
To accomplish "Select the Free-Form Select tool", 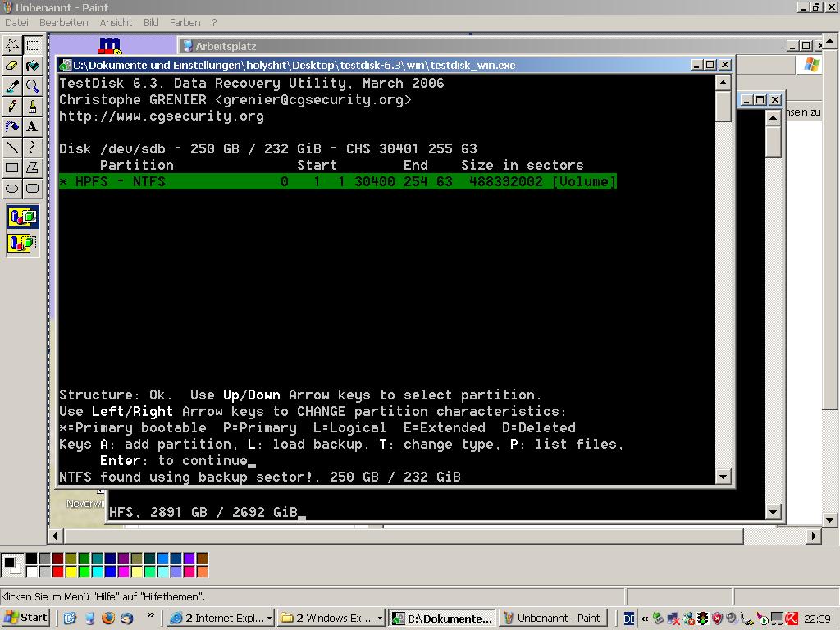I will 12,45.
